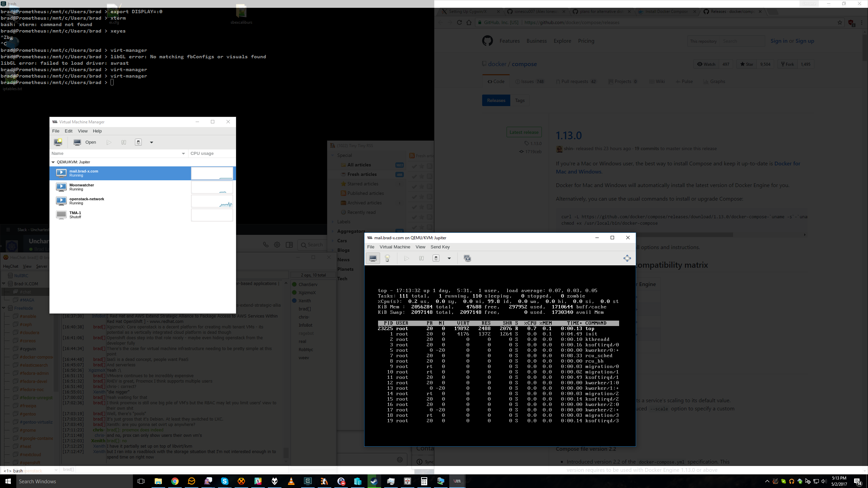Screen dimensions: 868x488
Task: Show the graphical console in mail.brad-x.com window
Action: [373, 258]
